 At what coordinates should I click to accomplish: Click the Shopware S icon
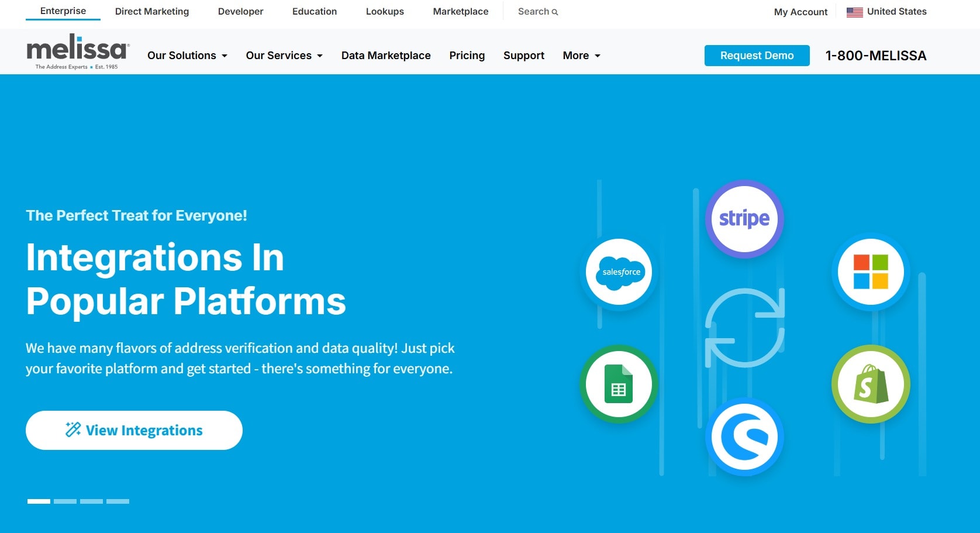744,437
